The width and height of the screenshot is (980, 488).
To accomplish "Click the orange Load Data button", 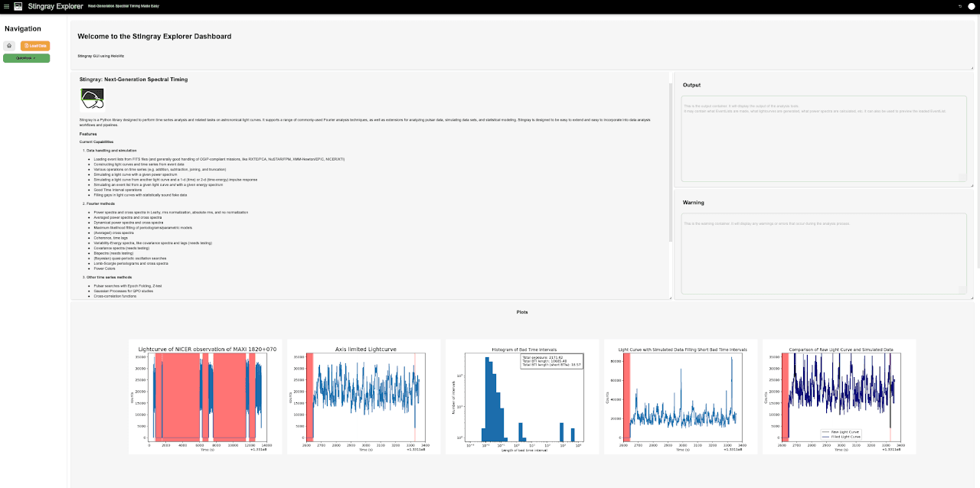I will tap(35, 46).
